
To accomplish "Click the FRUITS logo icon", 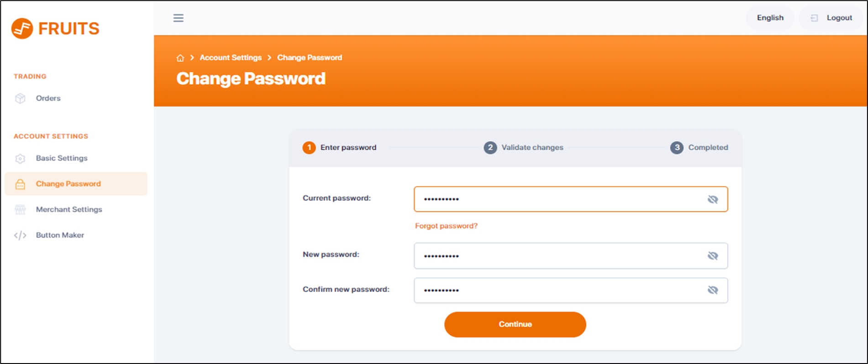I will tap(22, 28).
